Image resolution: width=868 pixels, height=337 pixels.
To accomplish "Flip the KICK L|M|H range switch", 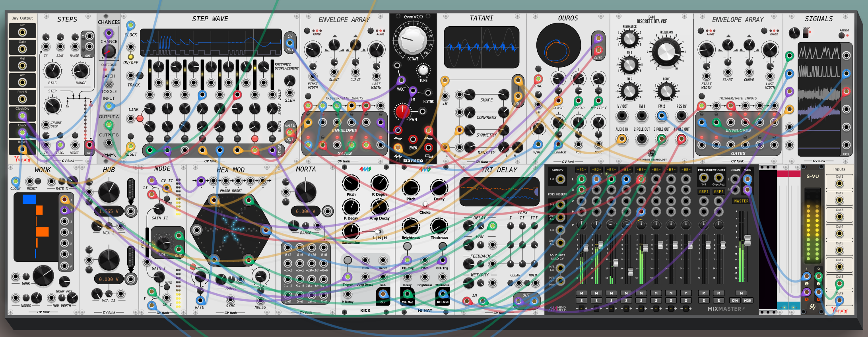I will (378, 232).
